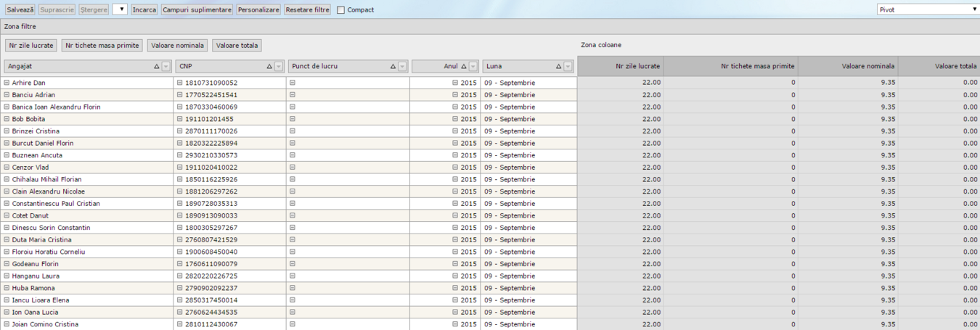Select the Nr zile lucrate field chip
This screenshot has height=330, width=980.
point(31,45)
